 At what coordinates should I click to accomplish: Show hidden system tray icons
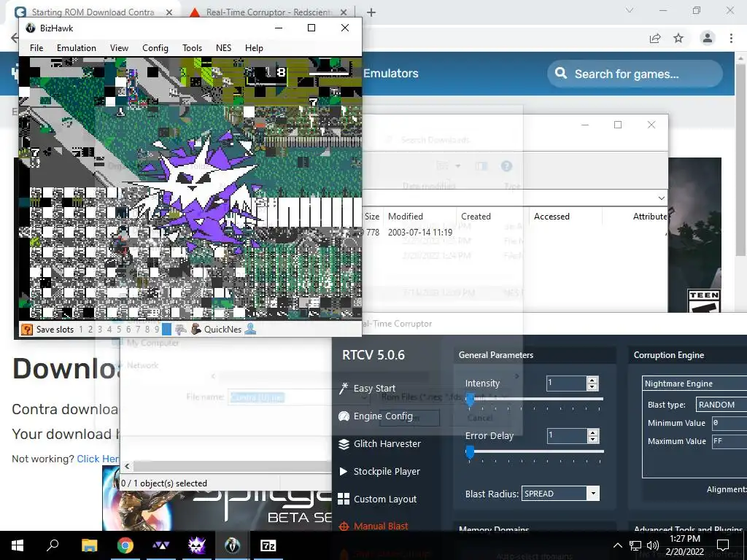click(x=617, y=545)
